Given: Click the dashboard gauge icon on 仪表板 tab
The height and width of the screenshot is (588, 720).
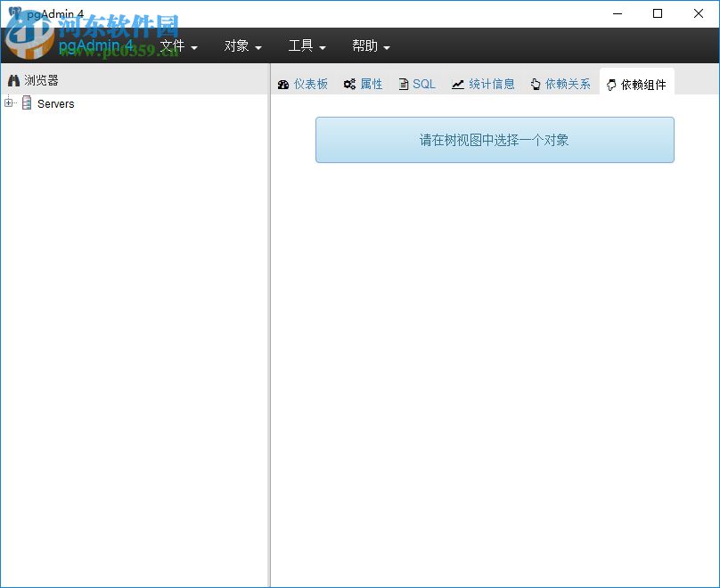Looking at the screenshot, I should (283, 83).
